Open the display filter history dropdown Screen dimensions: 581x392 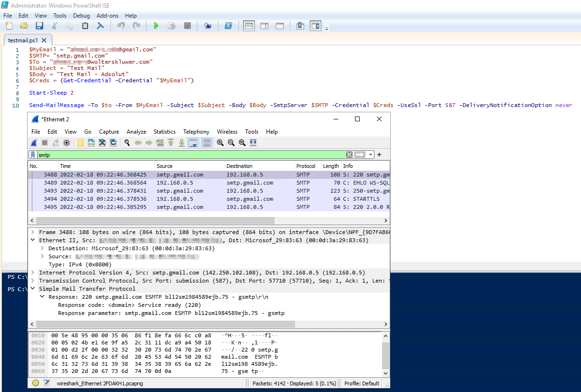point(371,155)
